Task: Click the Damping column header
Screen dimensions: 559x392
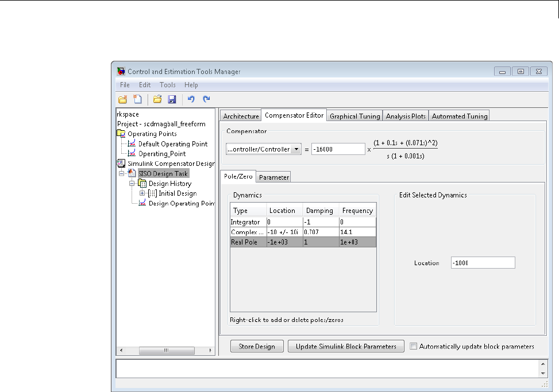Action: [x=321, y=211]
